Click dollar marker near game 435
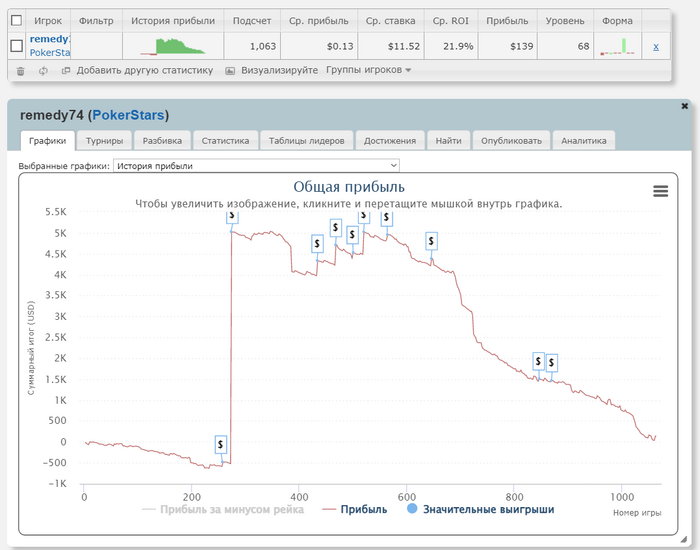This screenshot has width=700, height=550. [317, 244]
